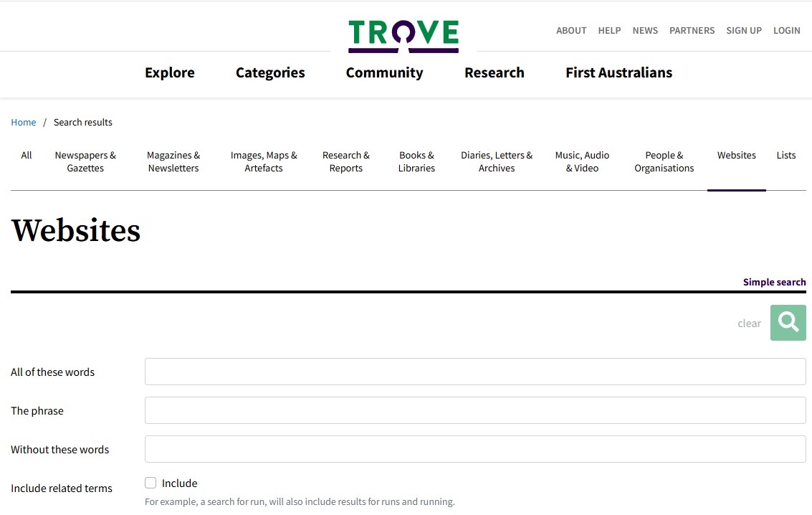Open the Categories menu

[270, 72]
